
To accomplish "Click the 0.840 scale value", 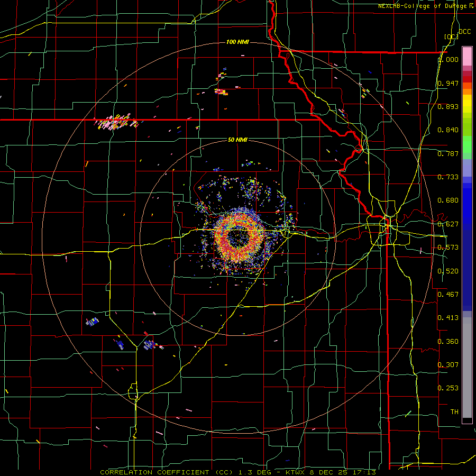I will [x=448, y=130].
